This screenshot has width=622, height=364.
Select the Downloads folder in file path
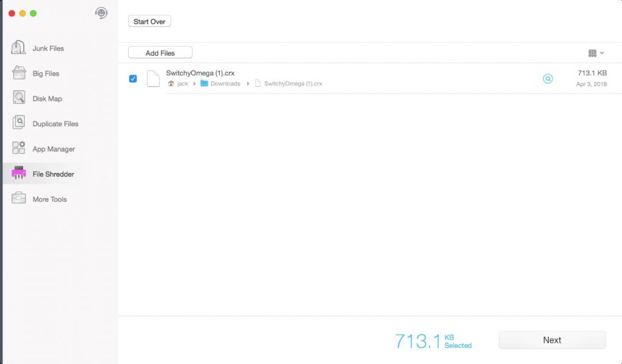pos(225,84)
